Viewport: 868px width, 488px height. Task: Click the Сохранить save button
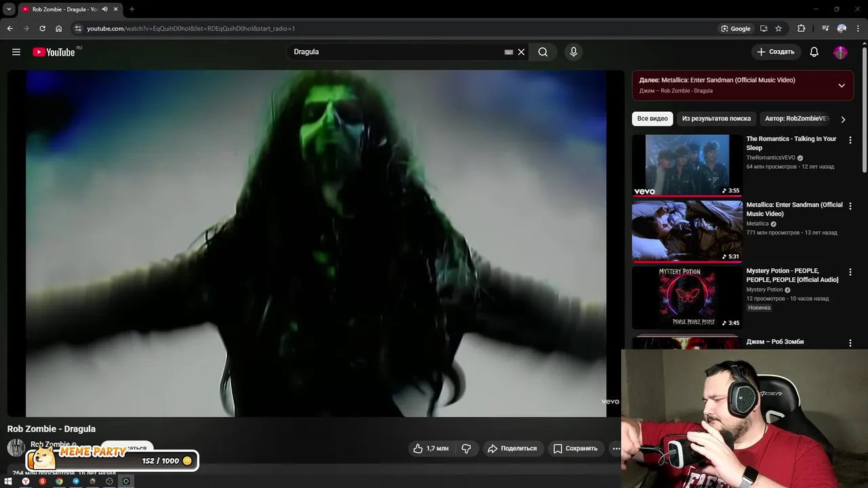click(576, 448)
